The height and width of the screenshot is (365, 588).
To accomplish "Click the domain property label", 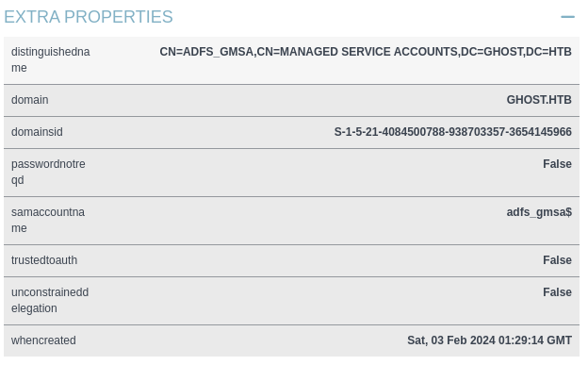I will (x=29, y=100).
